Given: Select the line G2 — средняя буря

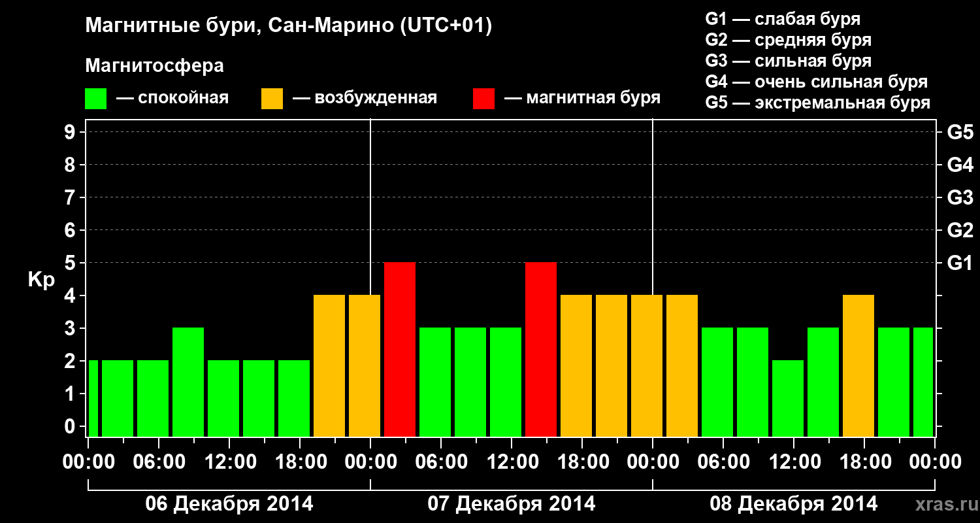Looking at the screenshot, I should (x=789, y=40).
